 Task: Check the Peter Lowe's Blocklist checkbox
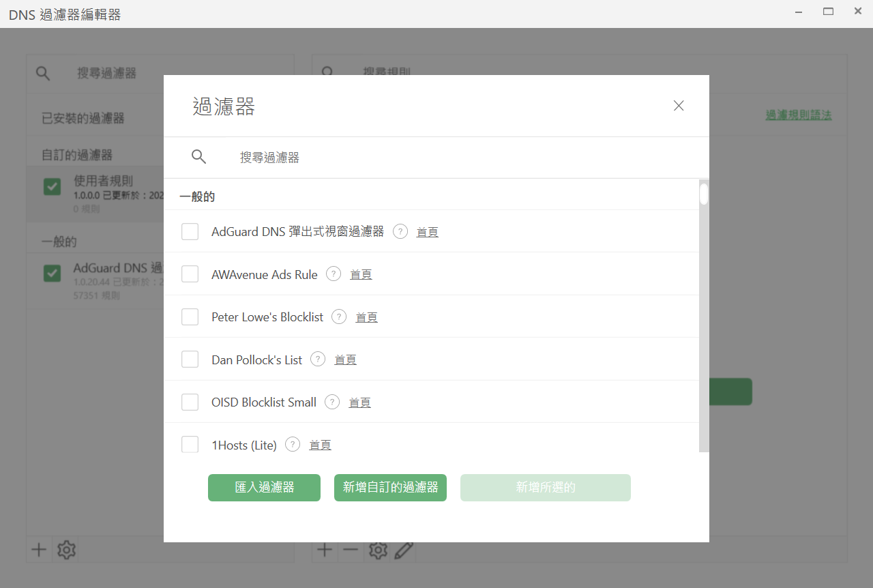tap(190, 317)
